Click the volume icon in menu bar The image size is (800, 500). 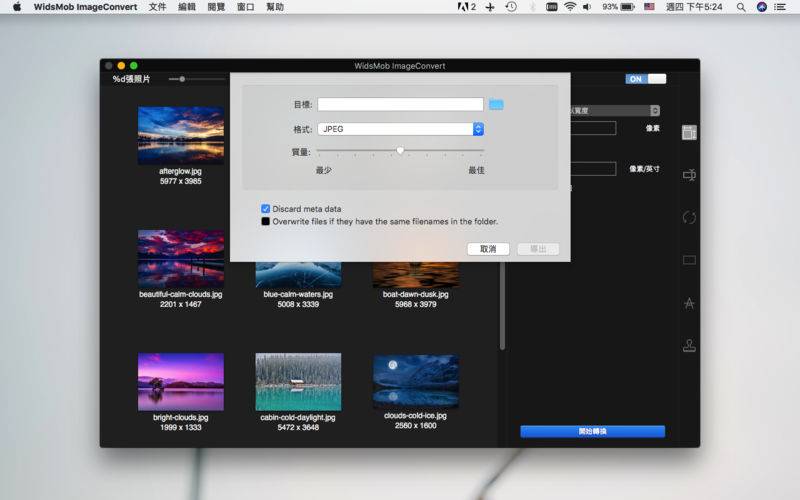click(587, 7)
